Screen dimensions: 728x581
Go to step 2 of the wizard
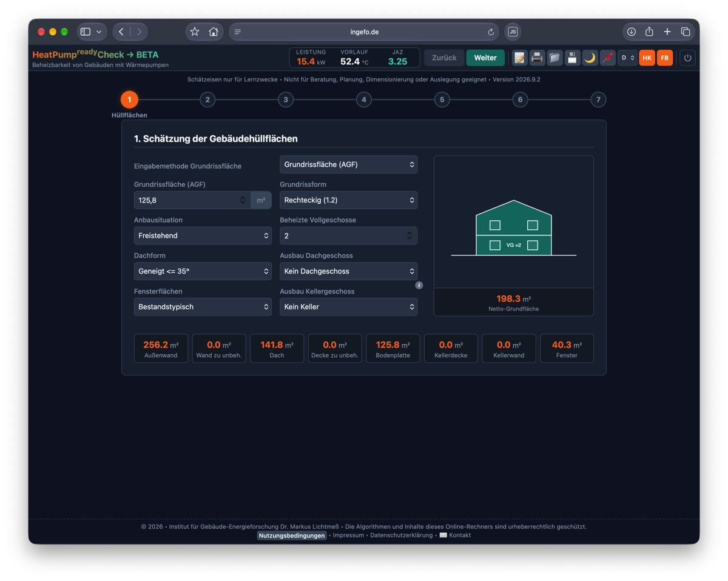coord(207,99)
